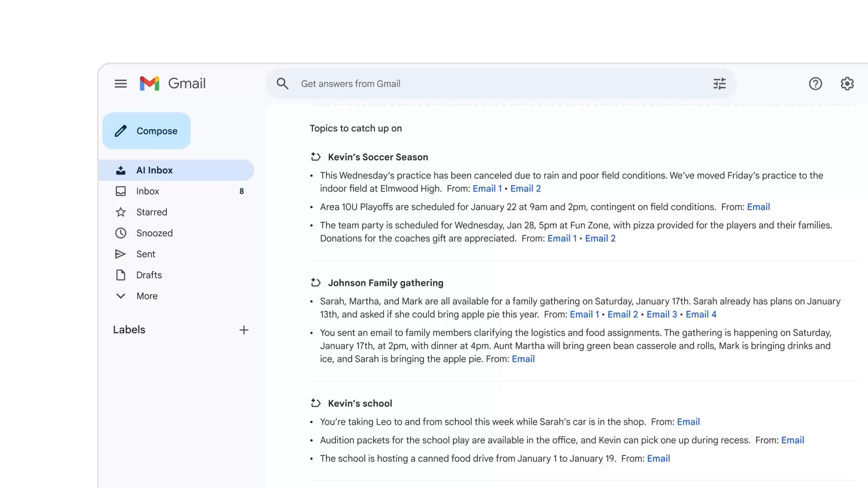The width and height of the screenshot is (868, 488).
Task: Expand the More labels section
Action: point(146,296)
